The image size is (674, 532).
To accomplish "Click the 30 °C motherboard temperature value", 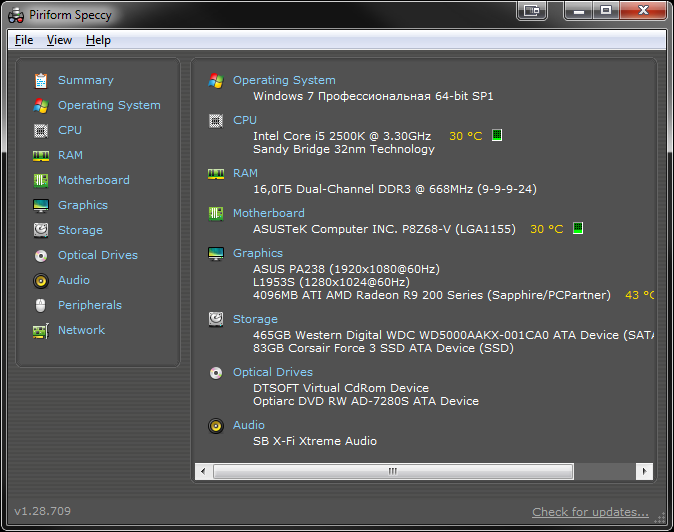I will (546, 229).
